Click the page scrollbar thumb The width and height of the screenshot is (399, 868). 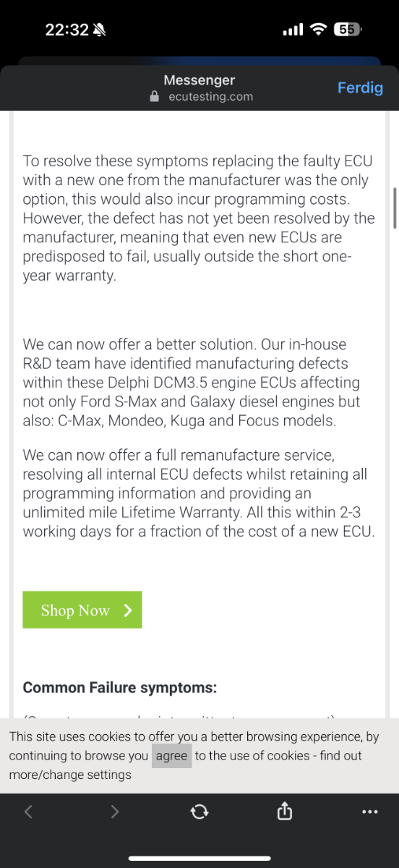pyautogui.click(x=394, y=208)
